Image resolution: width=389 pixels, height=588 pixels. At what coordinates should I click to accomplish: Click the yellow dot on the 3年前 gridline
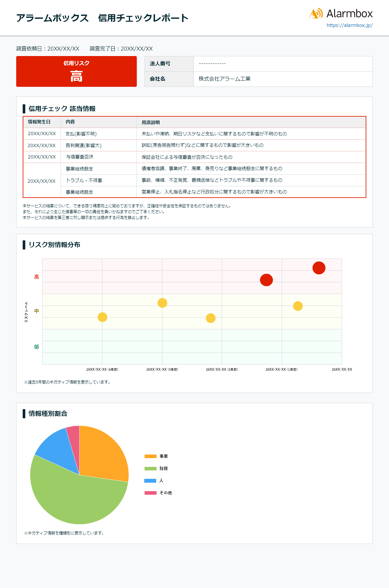tap(162, 303)
